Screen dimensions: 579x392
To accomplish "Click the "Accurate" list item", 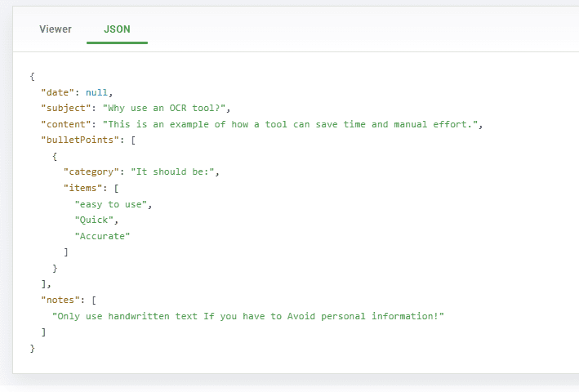I will click(102, 236).
